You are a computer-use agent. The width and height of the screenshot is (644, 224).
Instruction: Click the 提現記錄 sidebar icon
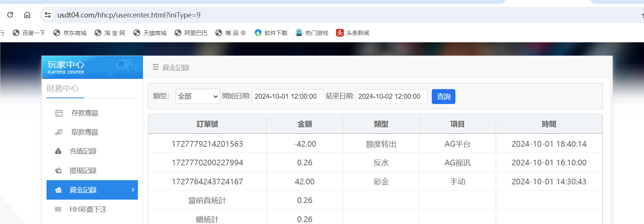point(58,171)
